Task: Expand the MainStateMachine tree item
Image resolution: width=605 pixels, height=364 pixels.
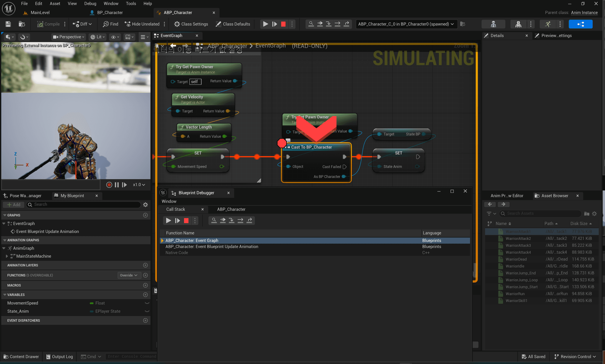Action: 7,256
